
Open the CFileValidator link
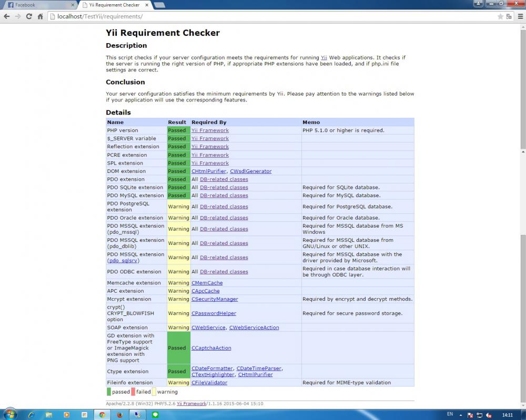[209, 383]
